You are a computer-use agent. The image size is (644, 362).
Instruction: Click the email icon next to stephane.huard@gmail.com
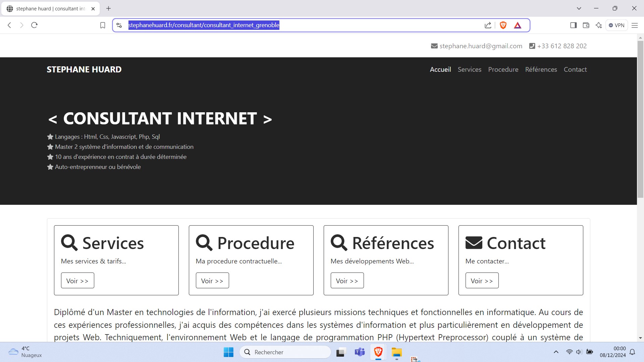tap(434, 46)
